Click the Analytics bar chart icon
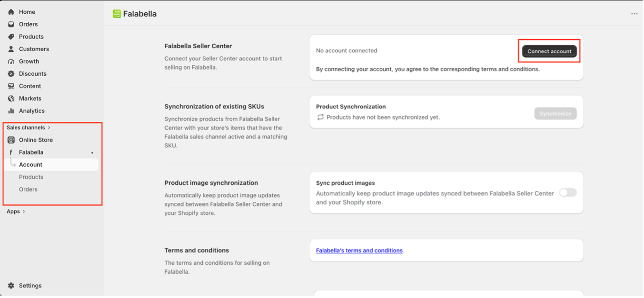The height and width of the screenshot is (298, 644). [11, 111]
